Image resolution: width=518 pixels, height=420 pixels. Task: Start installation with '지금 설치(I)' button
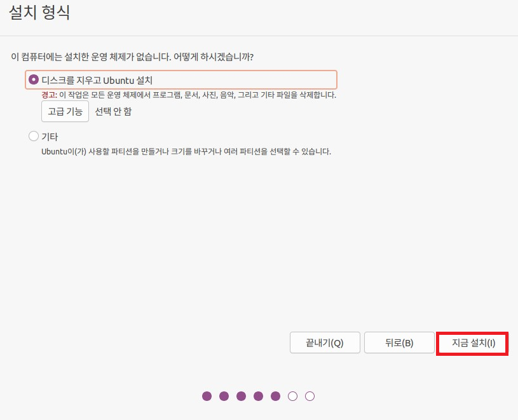click(x=473, y=342)
